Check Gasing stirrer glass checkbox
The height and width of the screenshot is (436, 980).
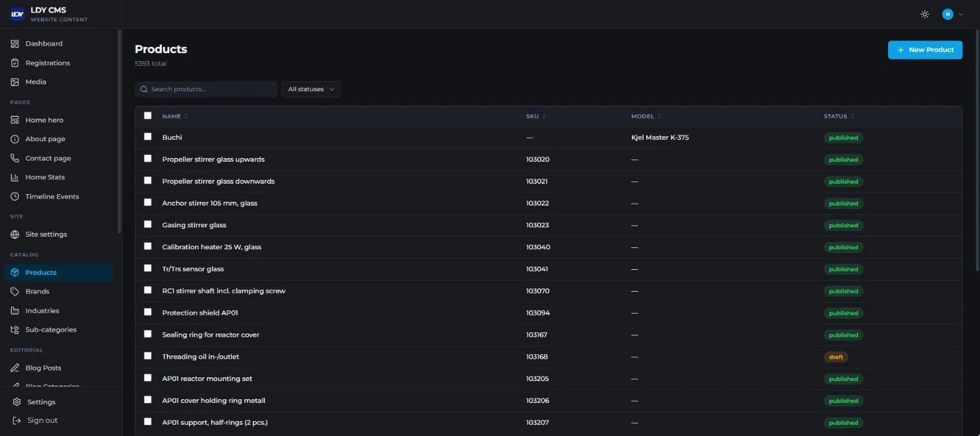(x=147, y=224)
